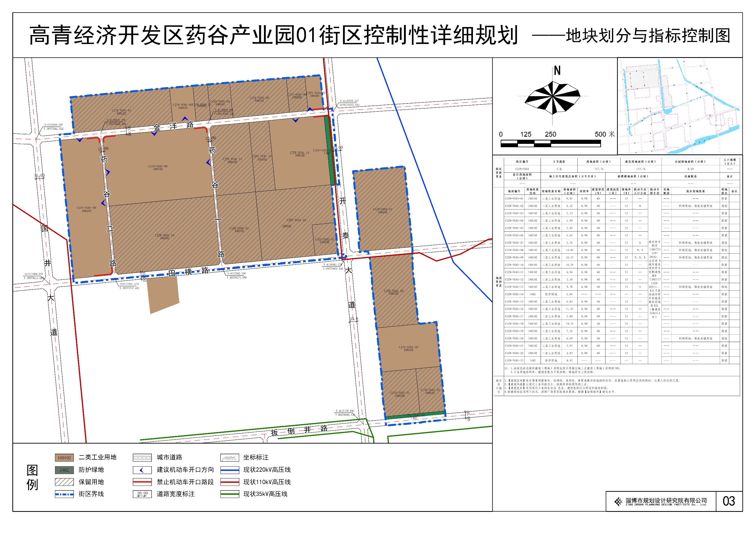The image size is (756, 535).
Task: Click the blue motor vehicle entrance direction arrow in legend
Action: tap(142, 470)
